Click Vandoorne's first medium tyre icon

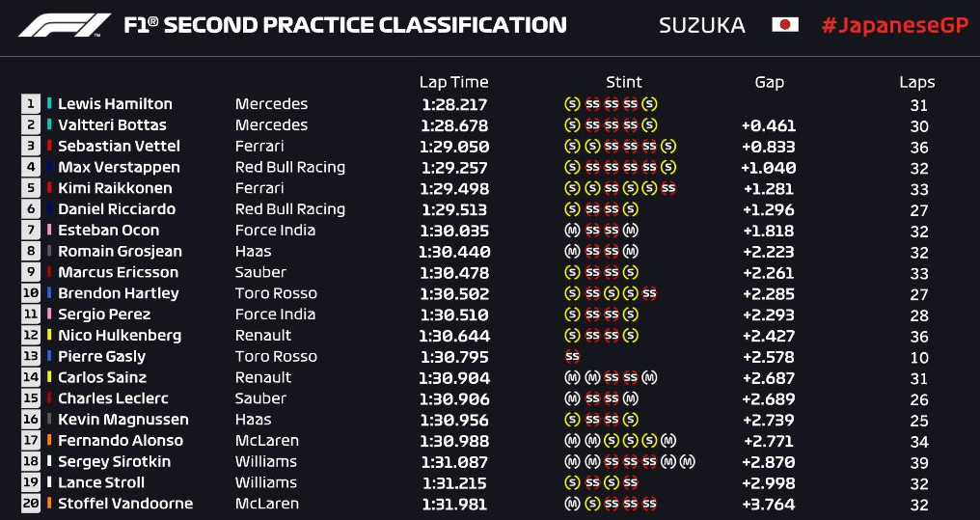tap(572, 504)
